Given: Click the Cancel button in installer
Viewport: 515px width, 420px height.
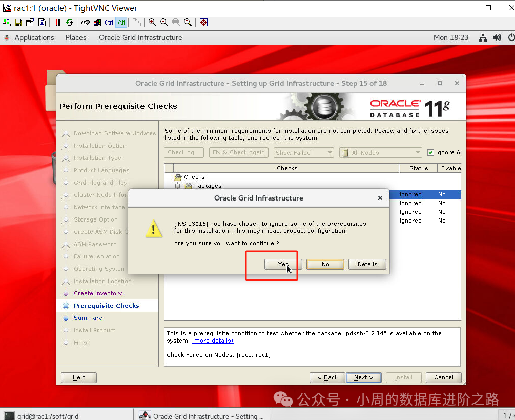Looking at the screenshot, I should (x=443, y=377).
